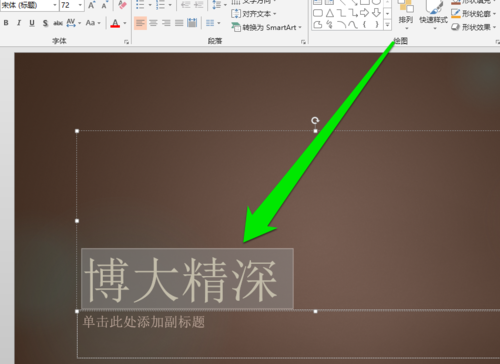Apply numbered list
Image resolution: width=500 pixels, height=364 pixels.
pos(160,5)
